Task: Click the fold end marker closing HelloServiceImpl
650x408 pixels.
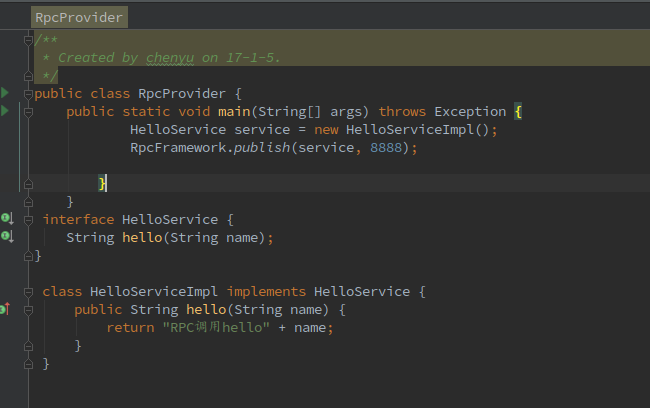Action: pos(30,364)
